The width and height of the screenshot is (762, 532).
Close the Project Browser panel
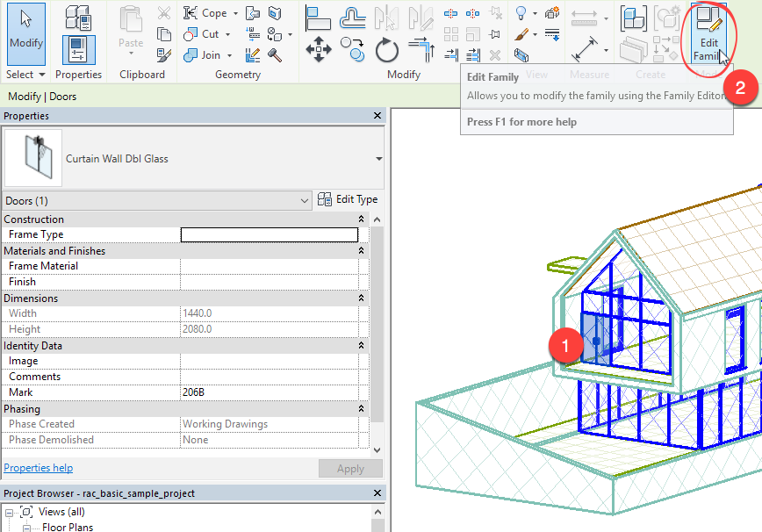pos(377,493)
